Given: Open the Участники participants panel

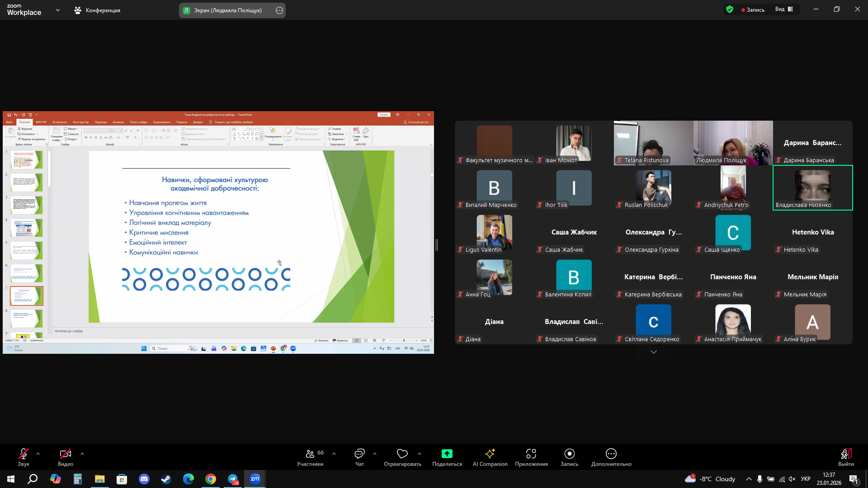Looking at the screenshot, I should (310, 457).
